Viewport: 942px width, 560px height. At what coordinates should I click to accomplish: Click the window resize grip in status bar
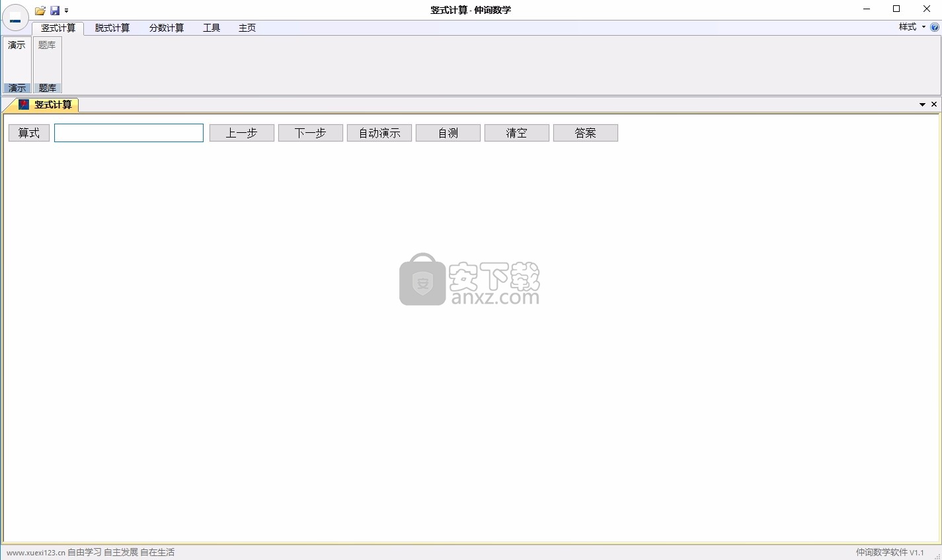937,555
